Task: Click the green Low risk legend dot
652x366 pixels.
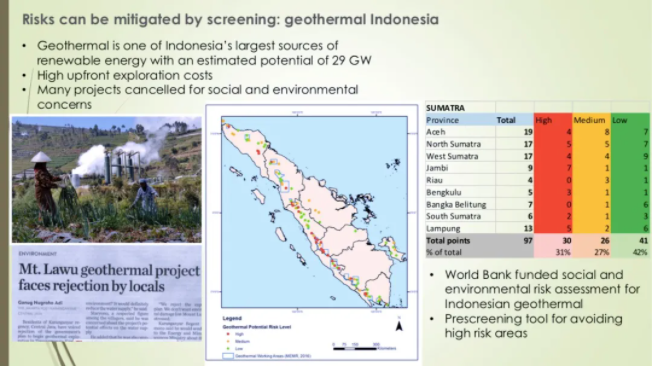Action: [x=228, y=349]
